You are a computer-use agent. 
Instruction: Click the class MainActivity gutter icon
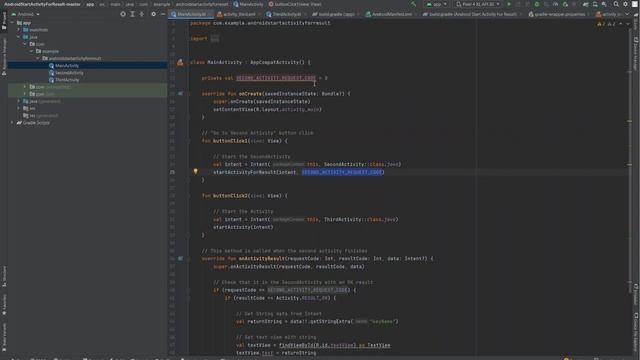180,62
